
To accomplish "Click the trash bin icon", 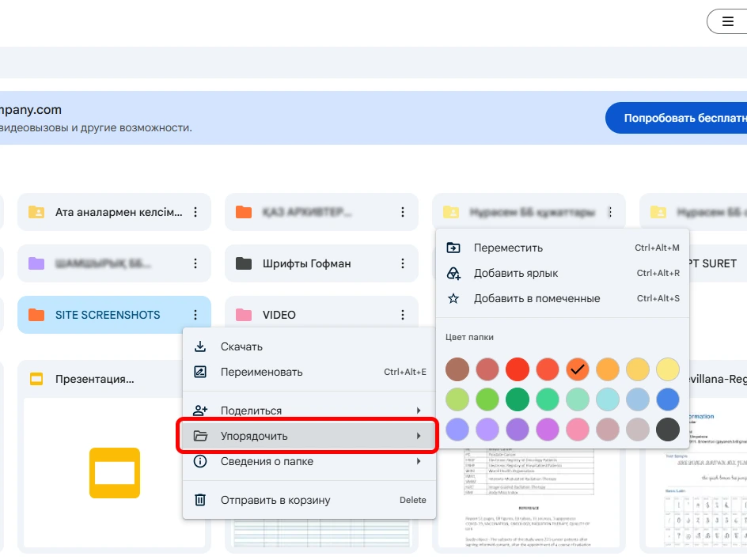I will point(200,500).
